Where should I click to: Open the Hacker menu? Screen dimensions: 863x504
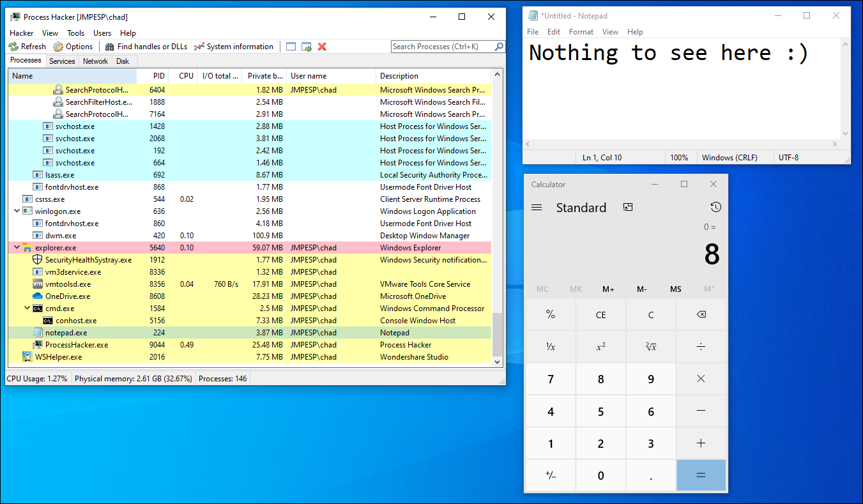22,33
